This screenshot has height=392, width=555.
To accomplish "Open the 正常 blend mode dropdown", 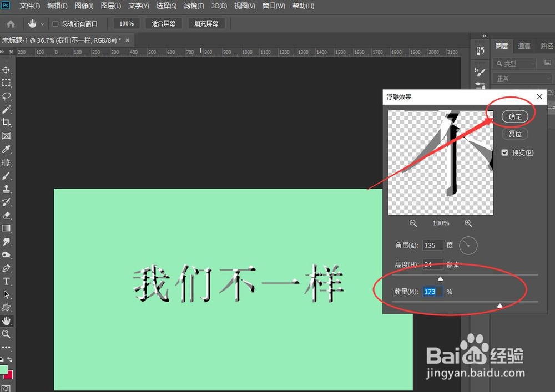I will (x=521, y=78).
